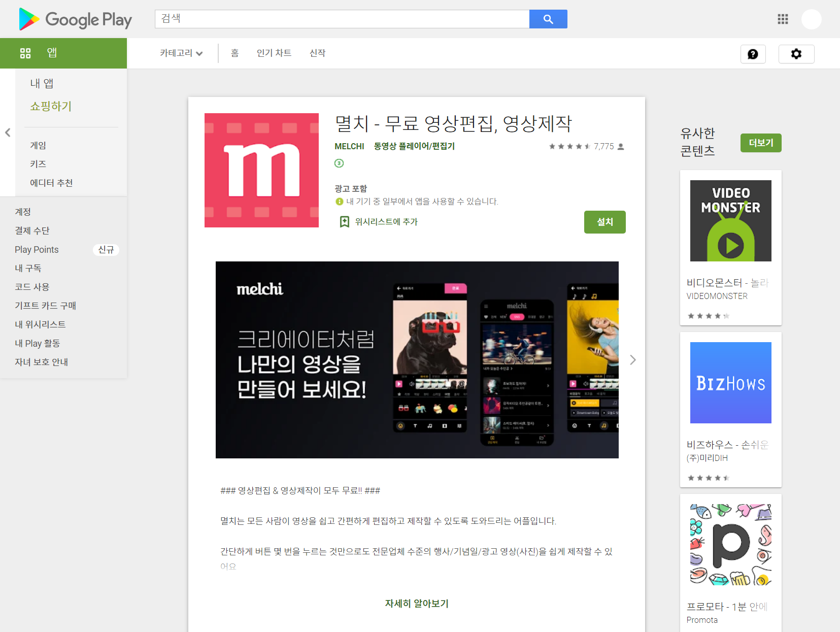Open the Play Points link
Viewport: 840px width, 632px height.
tap(37, 249)
